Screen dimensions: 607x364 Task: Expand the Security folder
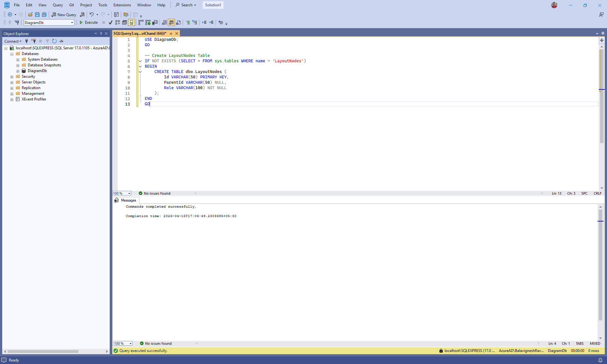click(x=12, y=77)
